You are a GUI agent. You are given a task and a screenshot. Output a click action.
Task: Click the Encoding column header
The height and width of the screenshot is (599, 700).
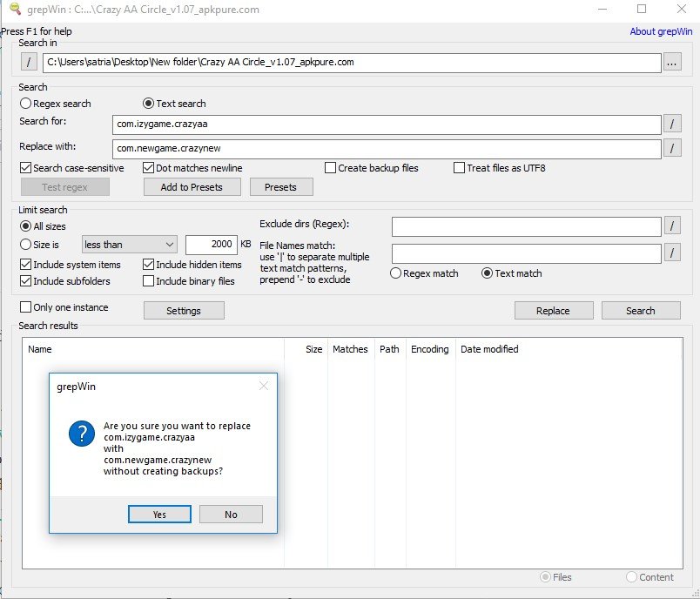[430, 349]
